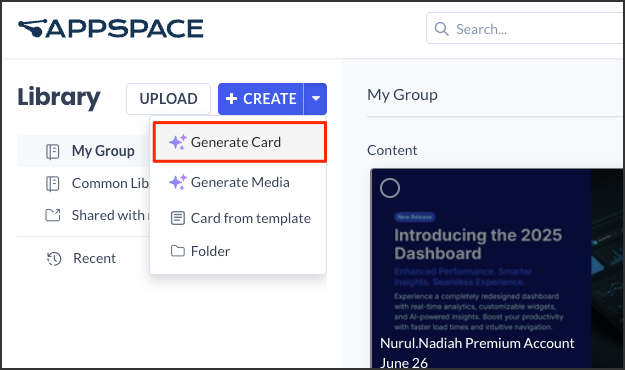Click the Card from template icon
Viewport: 625px width, 370px height.
[x=178, y=218]
